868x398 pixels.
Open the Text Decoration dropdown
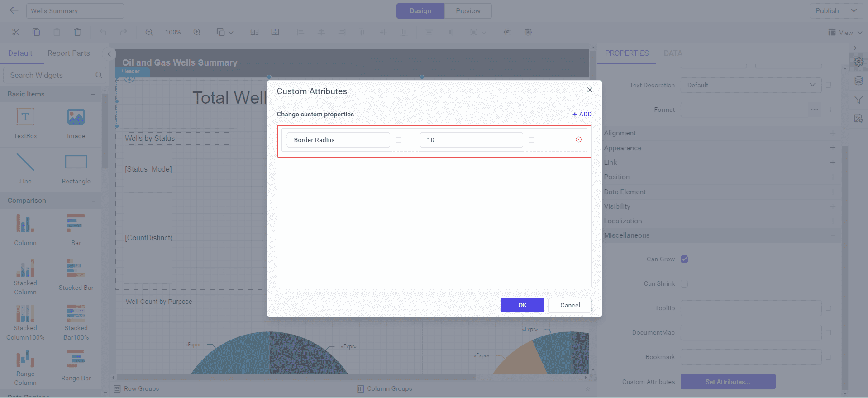[x=751, y=85]
